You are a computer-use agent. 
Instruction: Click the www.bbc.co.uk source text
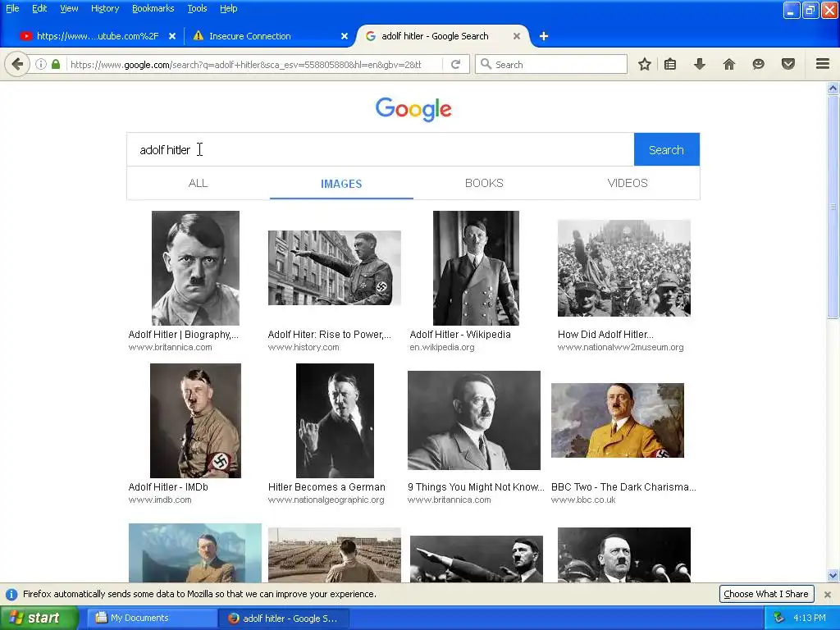pos(583,500)
